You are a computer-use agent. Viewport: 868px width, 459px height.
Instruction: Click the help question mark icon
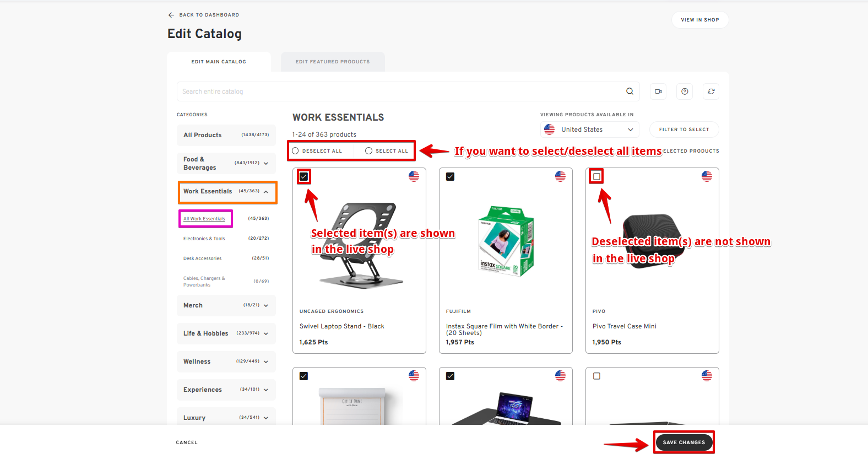point(685,91)
